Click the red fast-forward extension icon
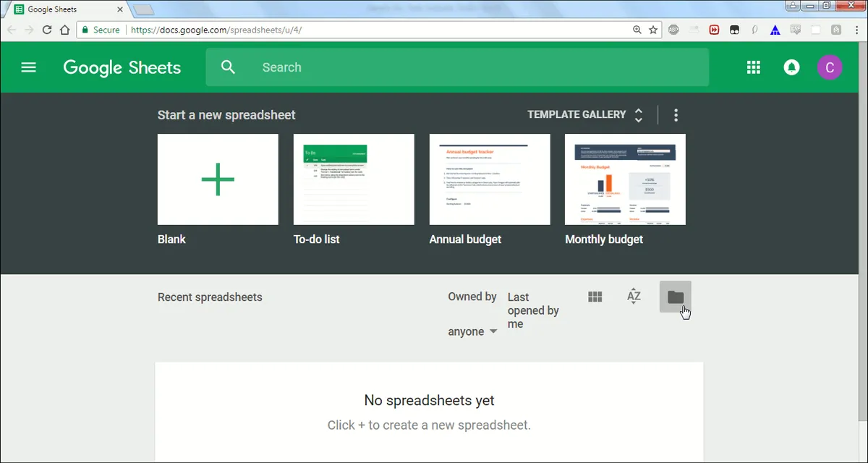The height and width of the screenshot is (463, 868). 714,30
